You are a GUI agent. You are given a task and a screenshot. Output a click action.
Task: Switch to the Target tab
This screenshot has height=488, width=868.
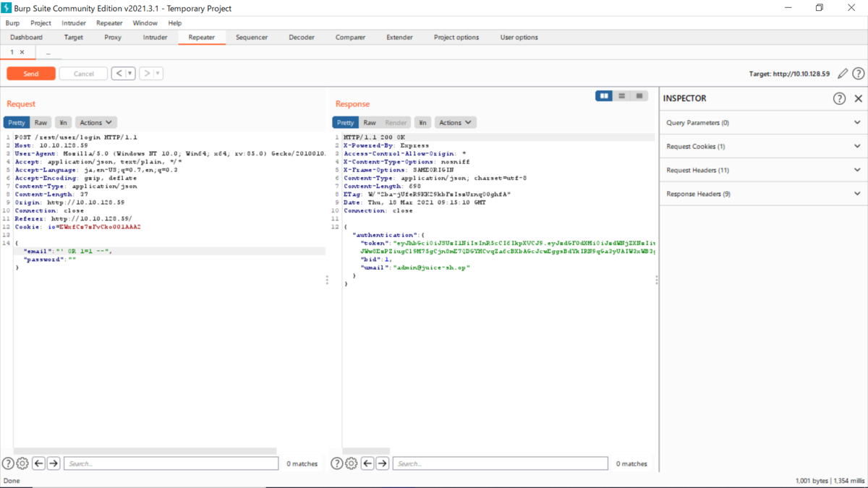(73, 38)
